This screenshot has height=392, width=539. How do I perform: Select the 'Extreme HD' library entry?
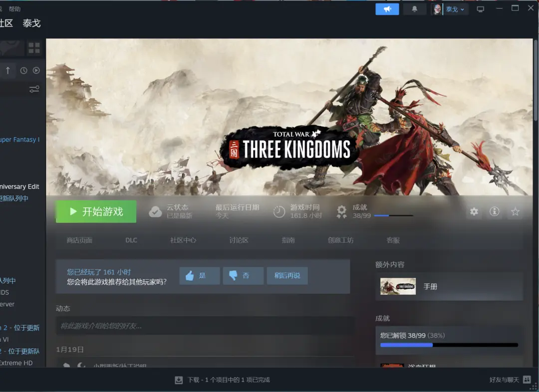coord(16,363)
